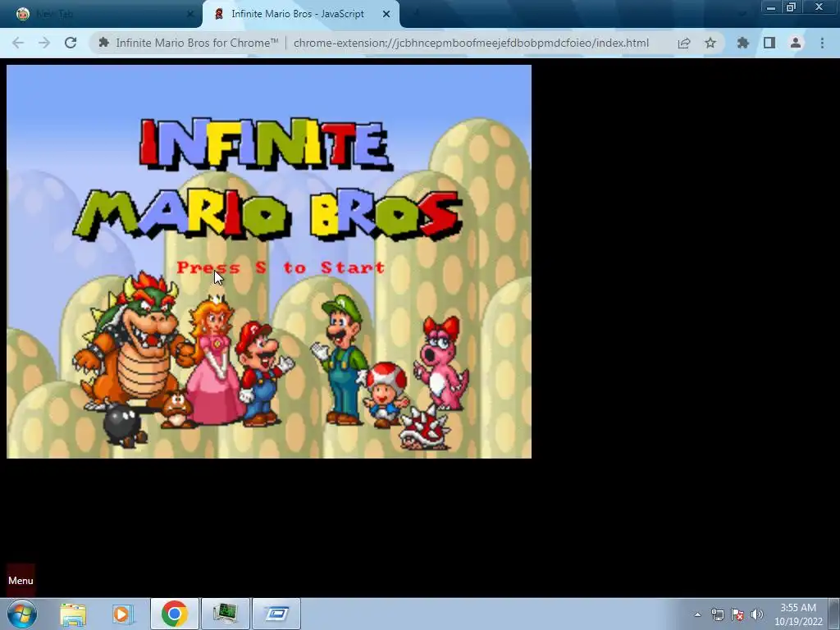The width and height of the screenshot is (840, 630).
Task: Open the Chrome profile avatar menu
Action: point(796,43)
